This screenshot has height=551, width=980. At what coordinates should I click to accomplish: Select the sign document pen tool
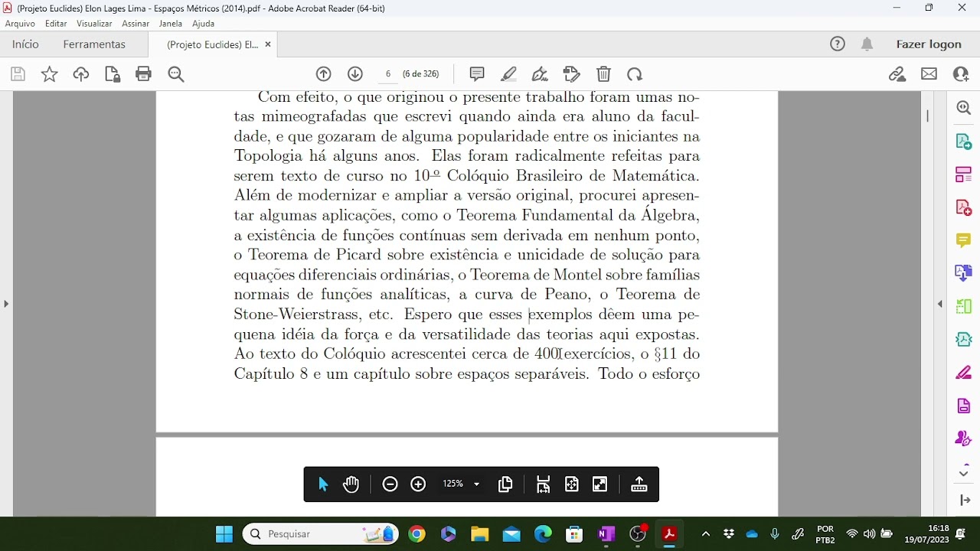pyautogui.click(x=540, y=74)
